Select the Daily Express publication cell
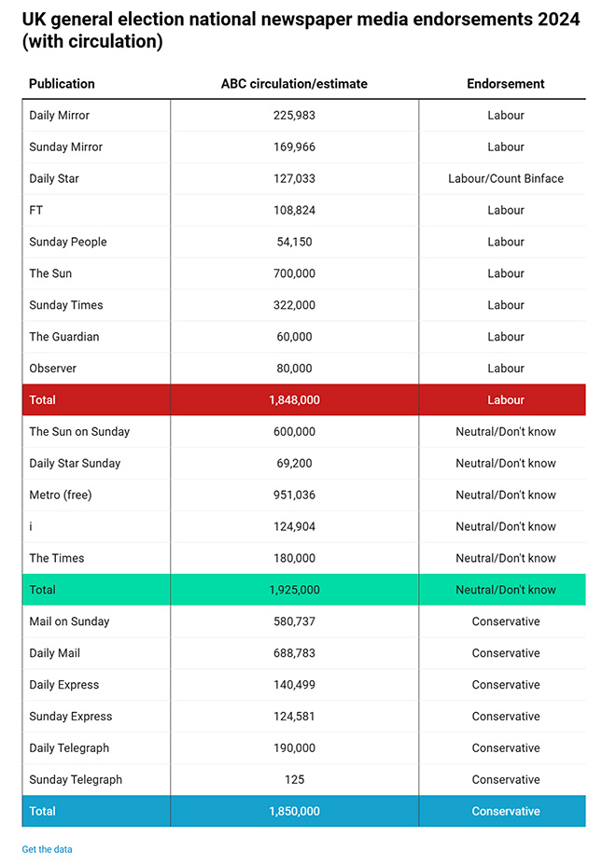Viewport: 616px width, 865px height. (64, 685)
